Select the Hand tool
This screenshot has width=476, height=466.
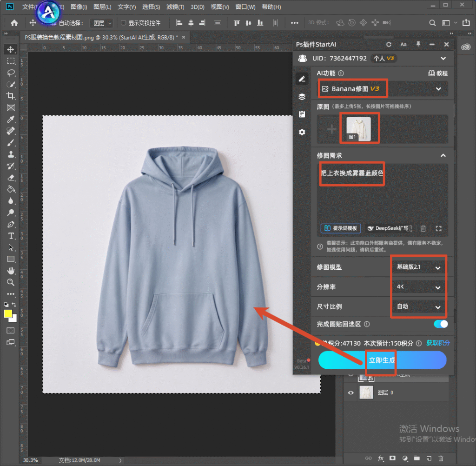(11, 270)
